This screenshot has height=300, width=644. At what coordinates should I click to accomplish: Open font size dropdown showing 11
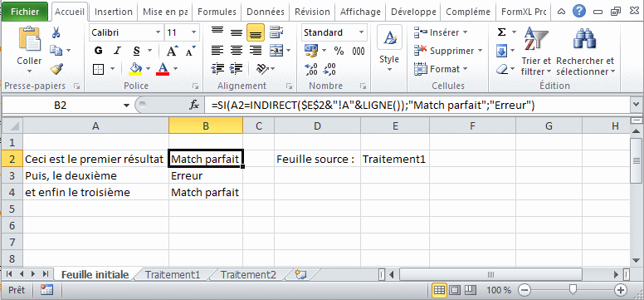pyautogui.click(x=194, y=32)
